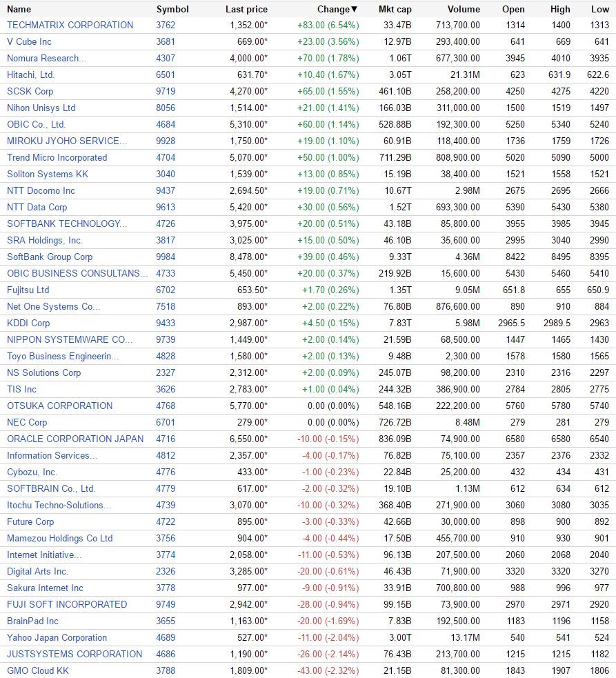Open Nihon Unisys Ltd link

pos(41,108)
